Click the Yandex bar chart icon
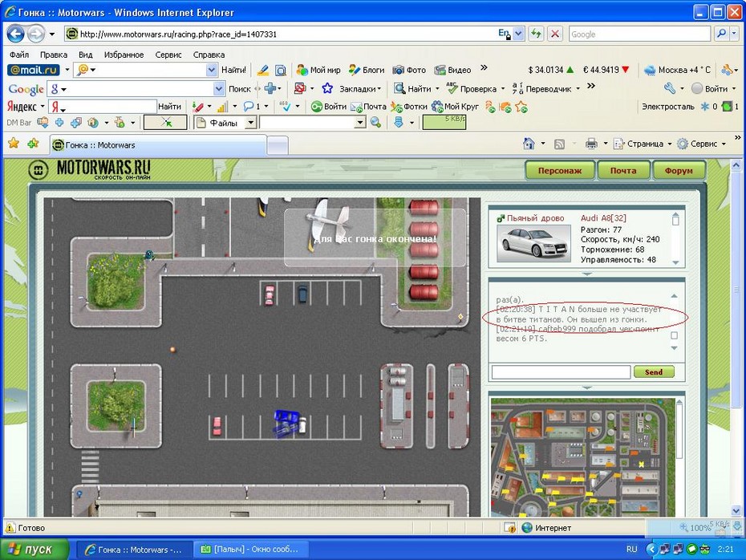Viewport: 746px width, 560px height. [223, 107]
